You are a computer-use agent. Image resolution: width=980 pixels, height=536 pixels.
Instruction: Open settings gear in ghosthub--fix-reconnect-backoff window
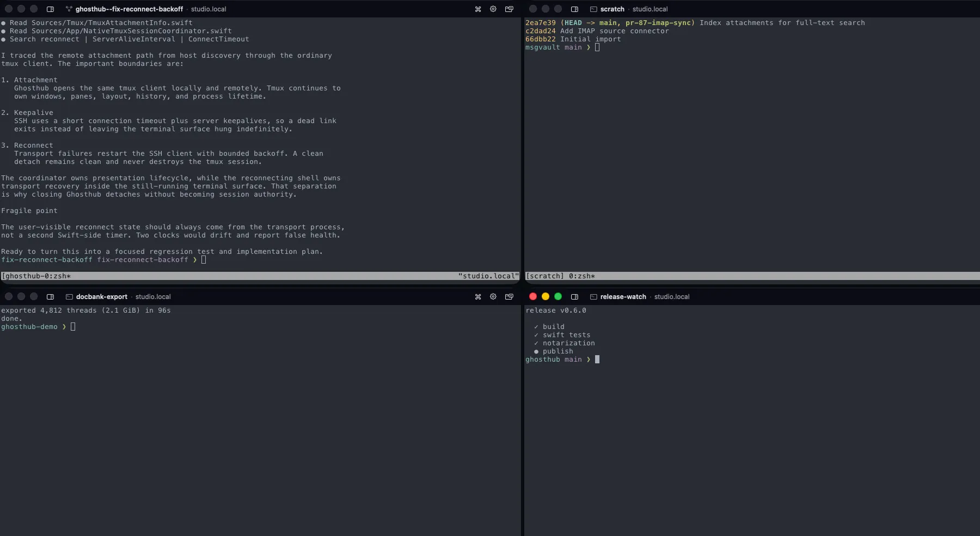pos(493,9)
